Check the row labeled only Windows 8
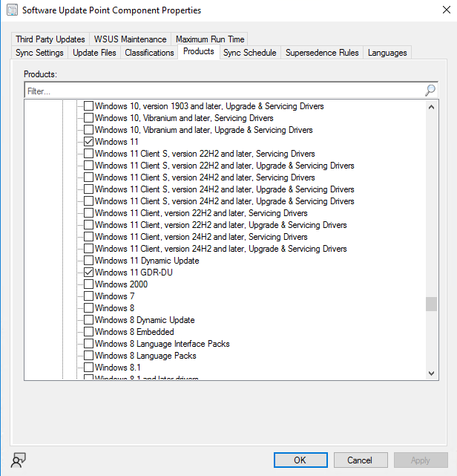This screenshot has width=457, height=476. coord(88,308)
